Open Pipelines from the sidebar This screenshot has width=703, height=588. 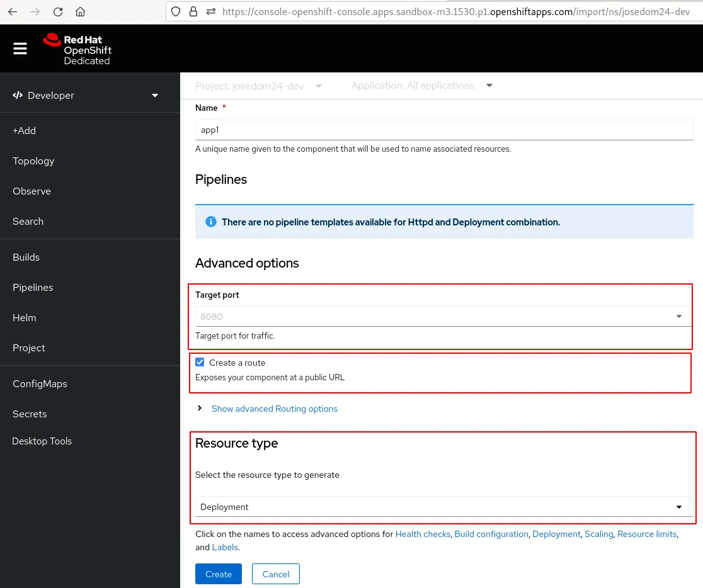pyautogui.click(x=33, y=288)
